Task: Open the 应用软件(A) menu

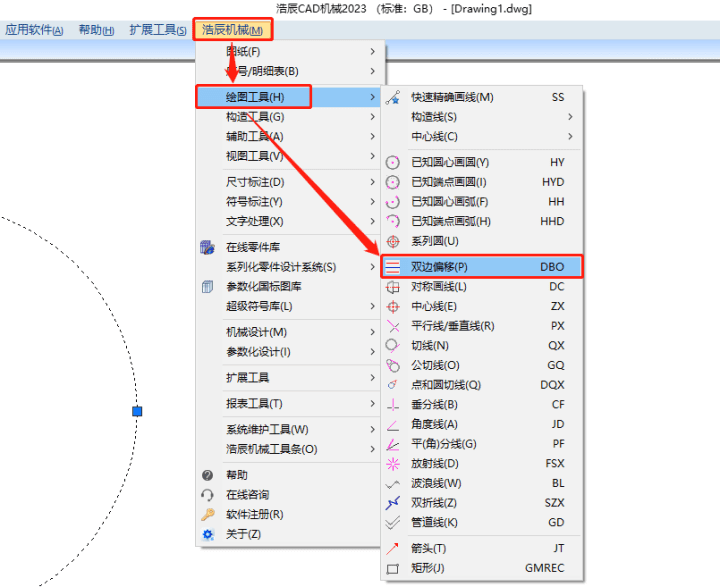Action: point(34,30)
